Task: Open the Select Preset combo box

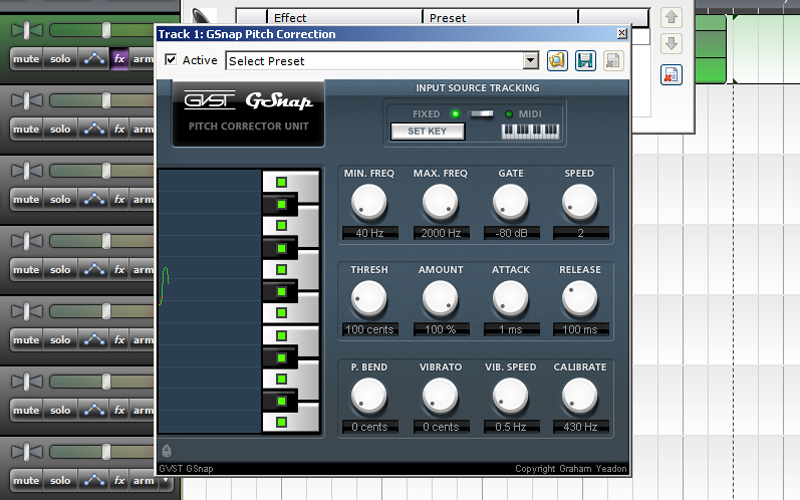Action: (x=382, y=61)
